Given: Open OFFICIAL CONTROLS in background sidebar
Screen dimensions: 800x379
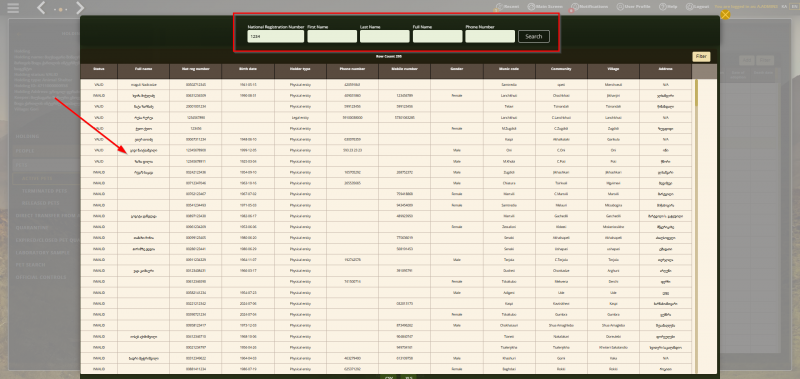Looking at the screenshot, I should point(41,277).
